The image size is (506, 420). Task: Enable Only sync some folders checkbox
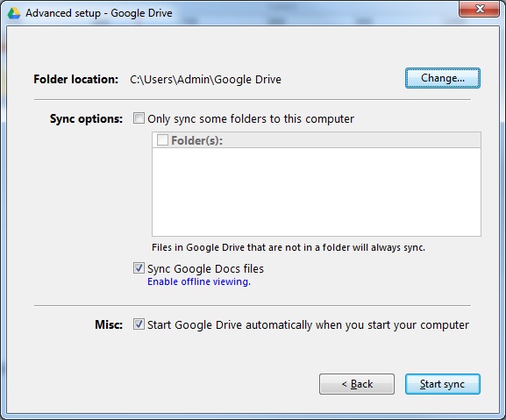(139, 118)
